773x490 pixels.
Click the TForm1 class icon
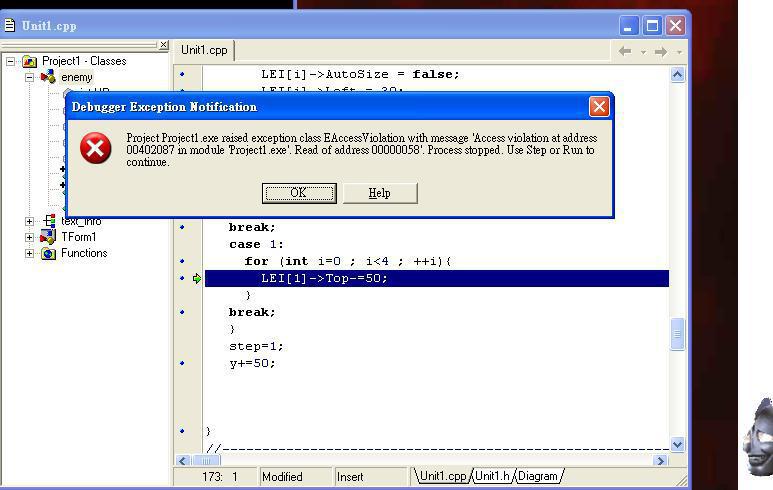[48, 237]
